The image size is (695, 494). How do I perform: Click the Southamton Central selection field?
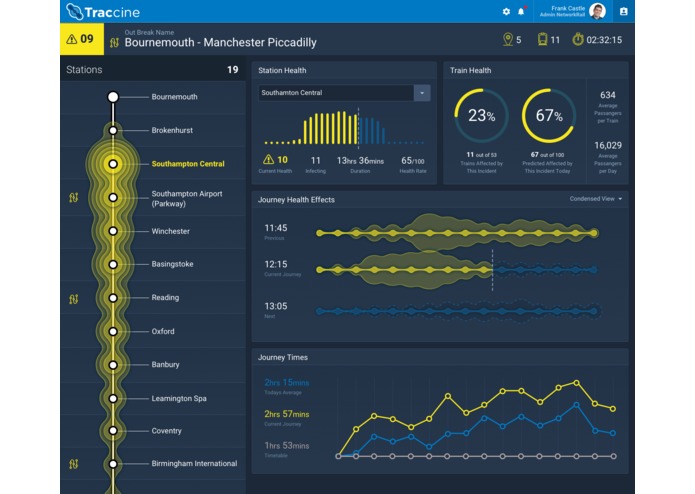[x=336, y=93]
